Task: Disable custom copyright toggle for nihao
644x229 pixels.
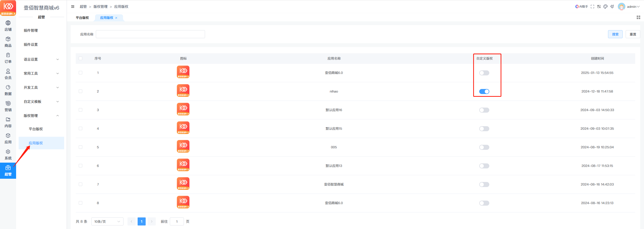Action: tap(484, 91)
